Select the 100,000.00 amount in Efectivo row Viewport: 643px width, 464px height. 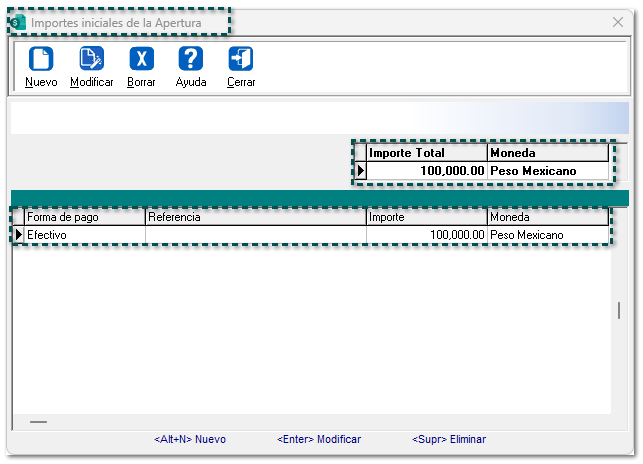pyautogui.click(x=426, y=235)
